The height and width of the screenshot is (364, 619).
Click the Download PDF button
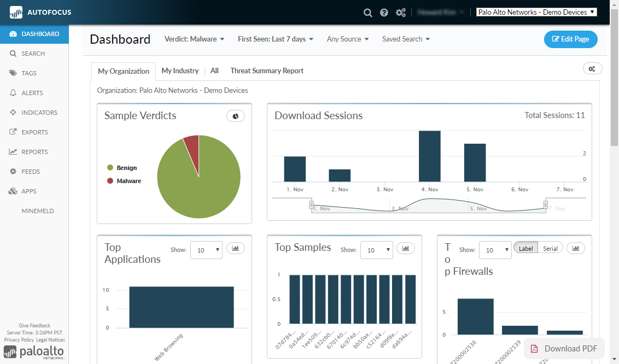click(x=564, y=349)
